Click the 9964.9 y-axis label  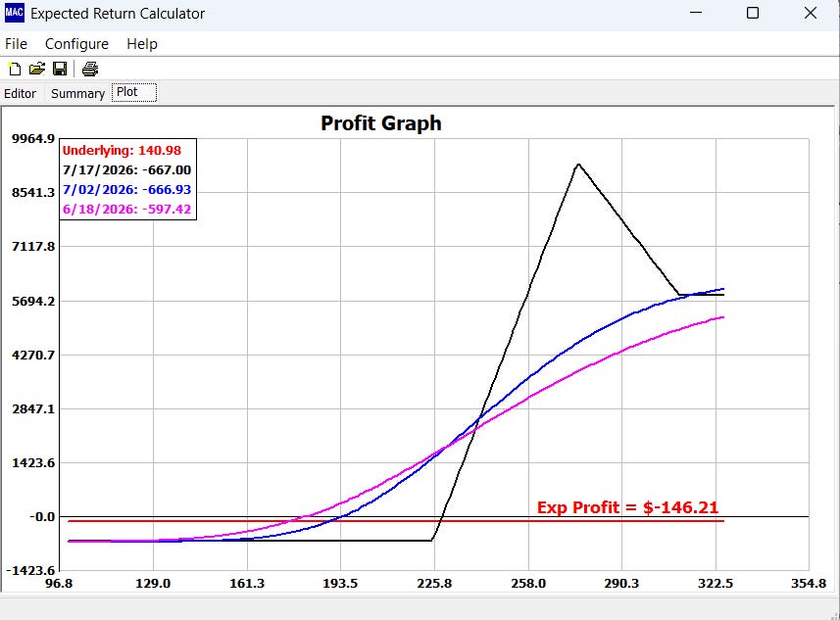(33, 139)
